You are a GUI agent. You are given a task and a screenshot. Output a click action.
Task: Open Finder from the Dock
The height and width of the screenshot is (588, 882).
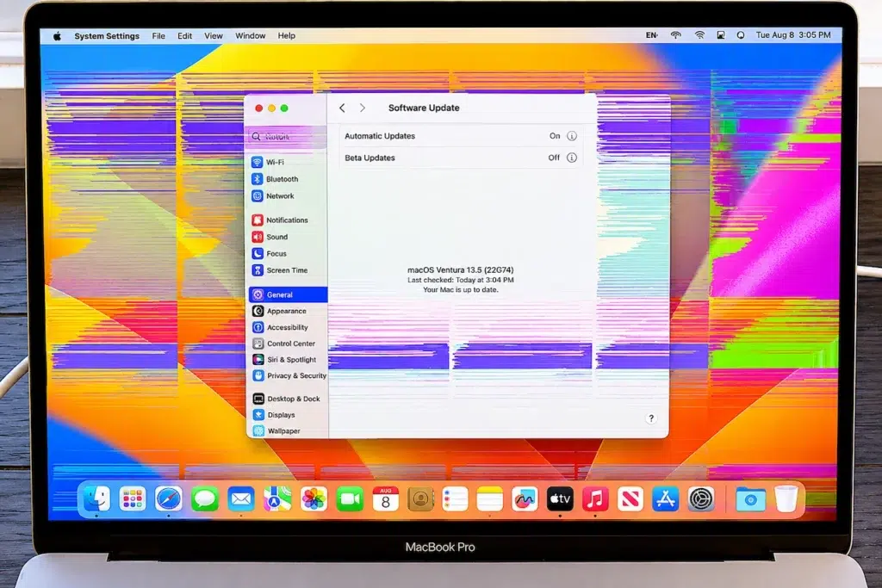96,498
